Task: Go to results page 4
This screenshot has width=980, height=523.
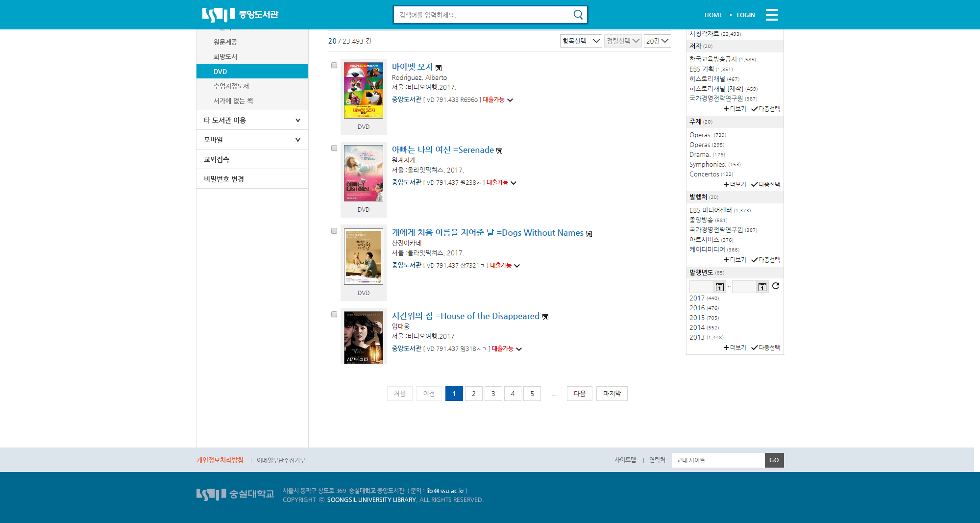Action: click(513, 394)
